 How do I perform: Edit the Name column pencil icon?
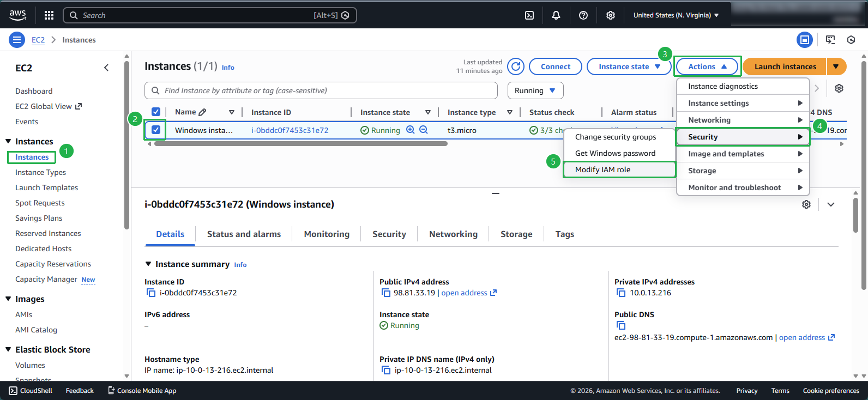click(203, 112)
